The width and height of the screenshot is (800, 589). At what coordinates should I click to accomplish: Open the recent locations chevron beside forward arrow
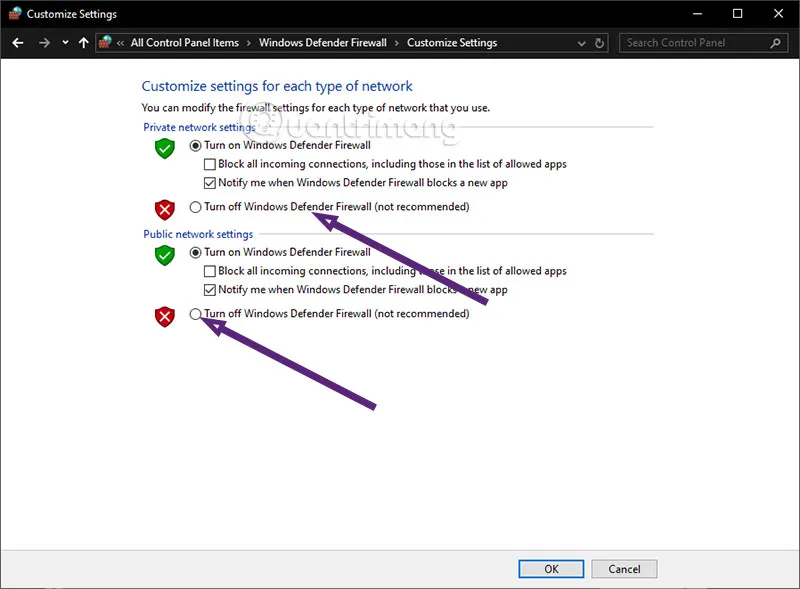[64, 42]
